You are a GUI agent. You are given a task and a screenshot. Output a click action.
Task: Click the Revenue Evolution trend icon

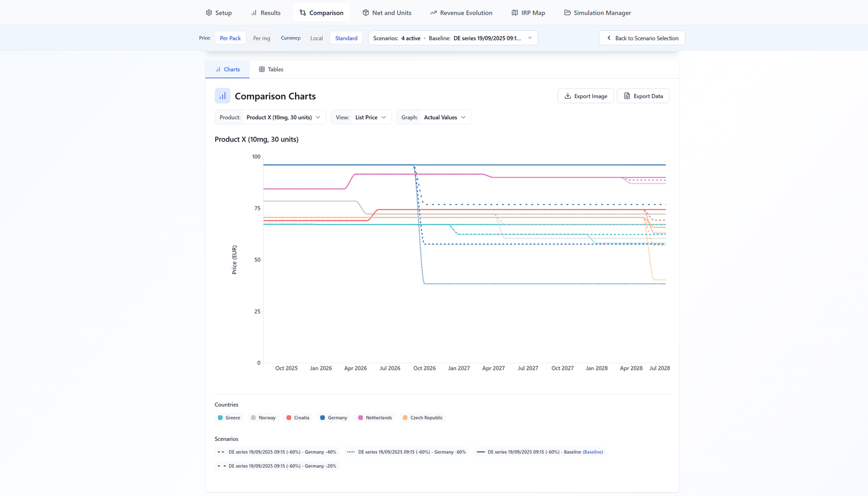click(x=433, y=12)
